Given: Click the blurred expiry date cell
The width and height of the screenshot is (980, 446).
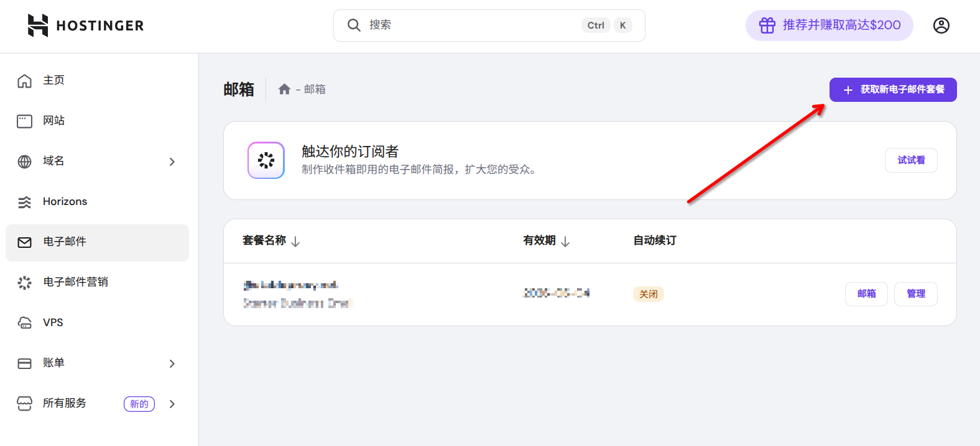Looking at the screenshot, I should click(557, 293).
